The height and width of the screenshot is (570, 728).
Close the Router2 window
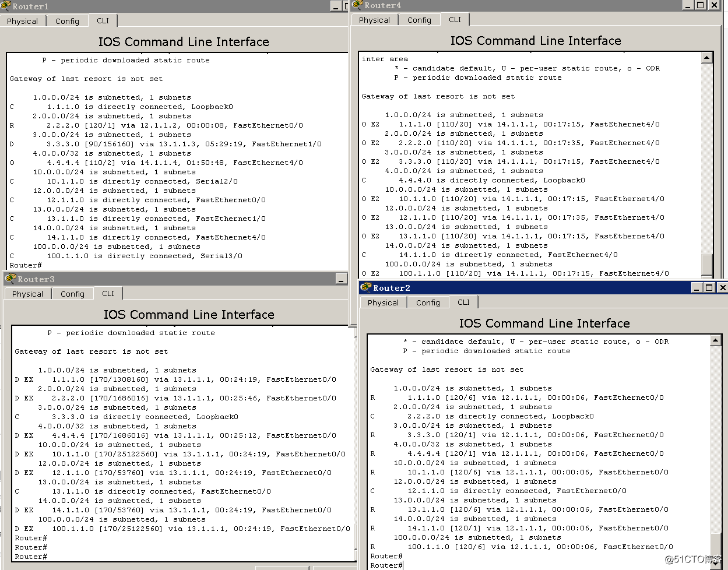point(722,287)
